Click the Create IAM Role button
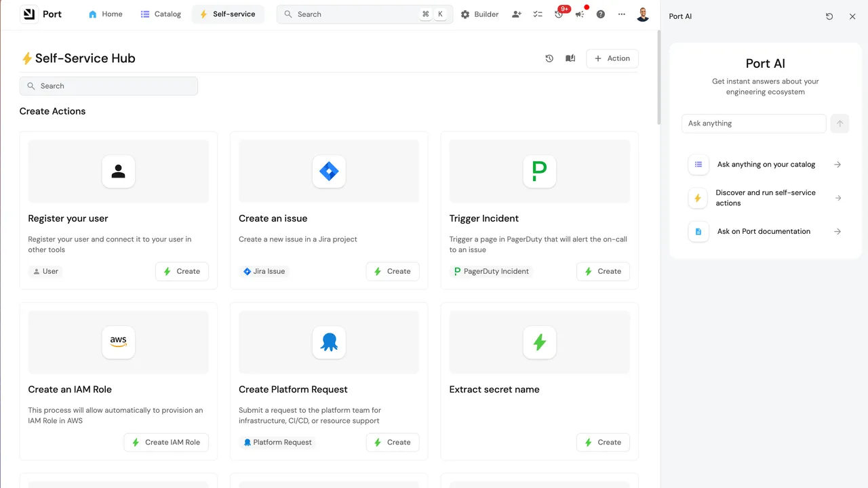The width and height of the screenshot is (868, 488). [x=166, y=442]
